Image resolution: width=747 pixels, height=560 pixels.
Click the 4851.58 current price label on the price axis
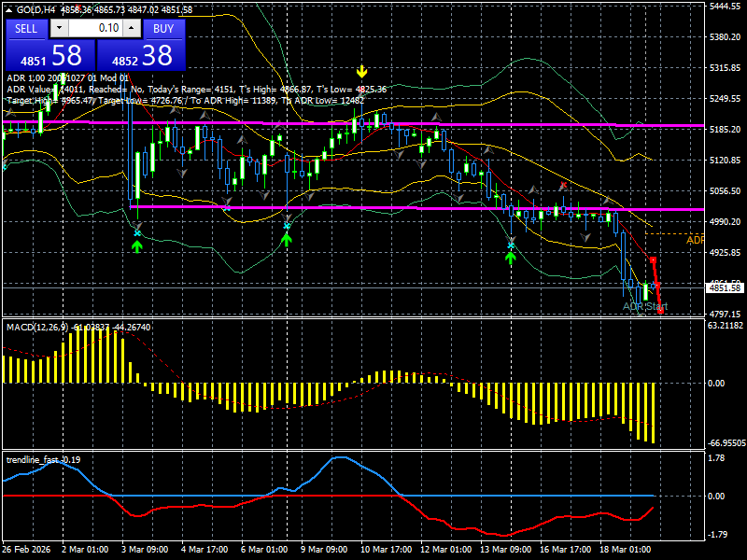pos(726,288)
